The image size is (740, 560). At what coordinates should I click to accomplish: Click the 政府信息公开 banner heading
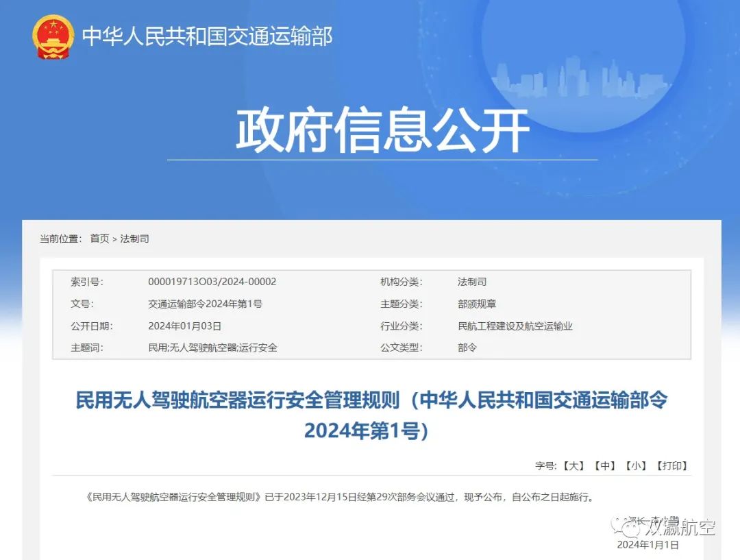pos(382,130)
